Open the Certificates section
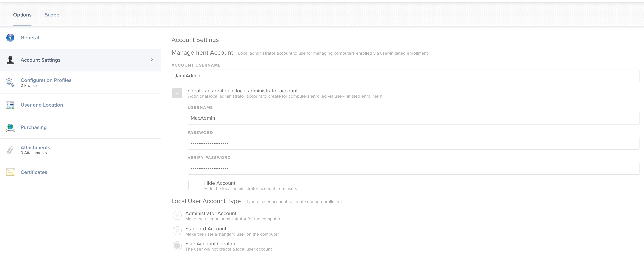Image resolution: width=644 pixels, height=267 pixels. click(80, 172)
